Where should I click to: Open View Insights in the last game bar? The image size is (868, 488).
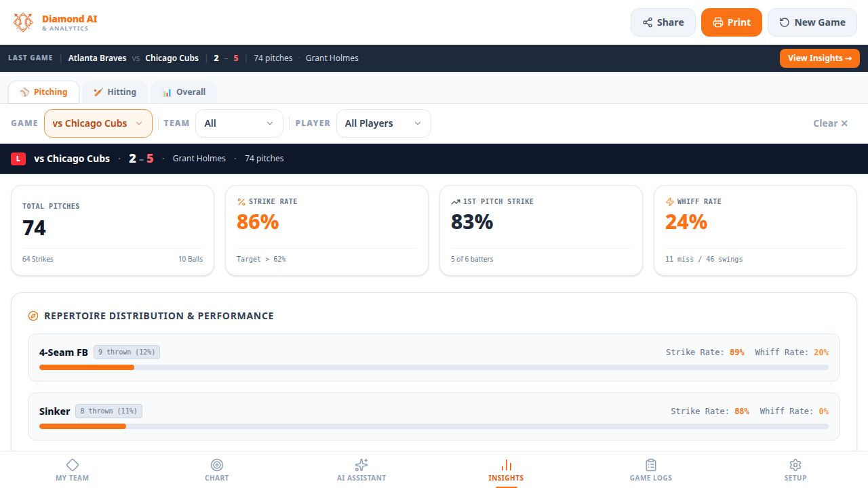coord(820,58)
